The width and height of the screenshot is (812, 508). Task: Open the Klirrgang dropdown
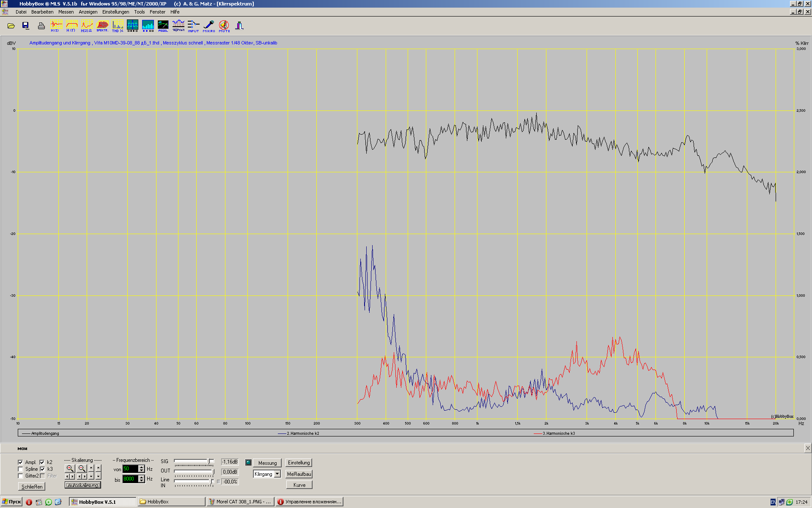[277, 474]
